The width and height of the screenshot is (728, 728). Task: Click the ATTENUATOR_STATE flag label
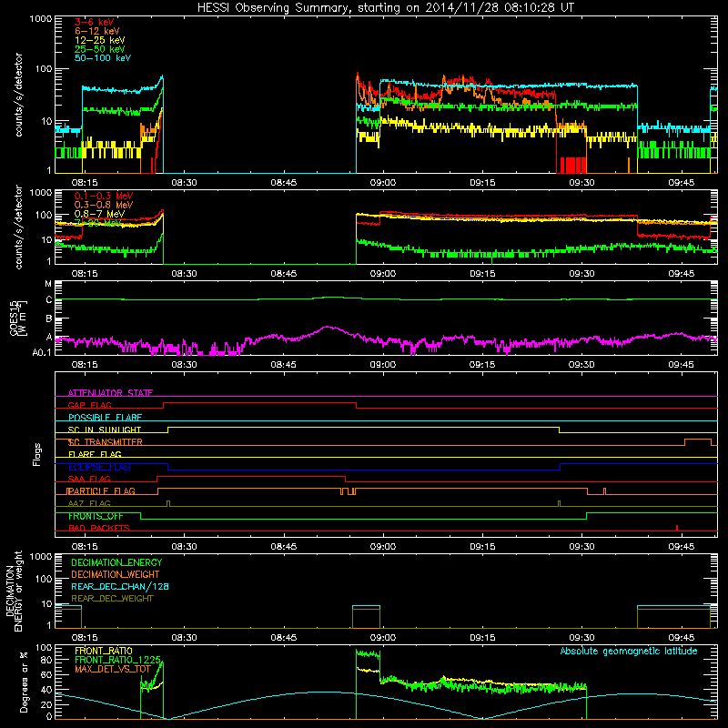point(110,393)
